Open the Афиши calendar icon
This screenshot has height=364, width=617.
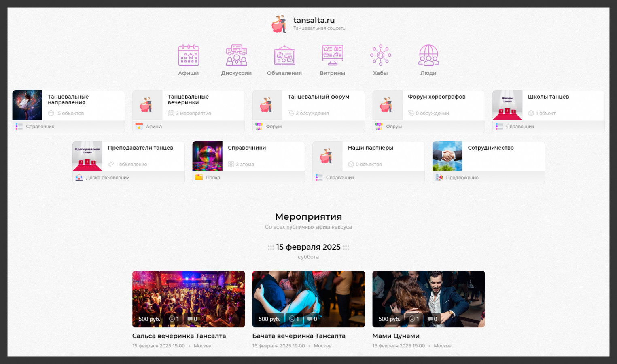[189, 55]
